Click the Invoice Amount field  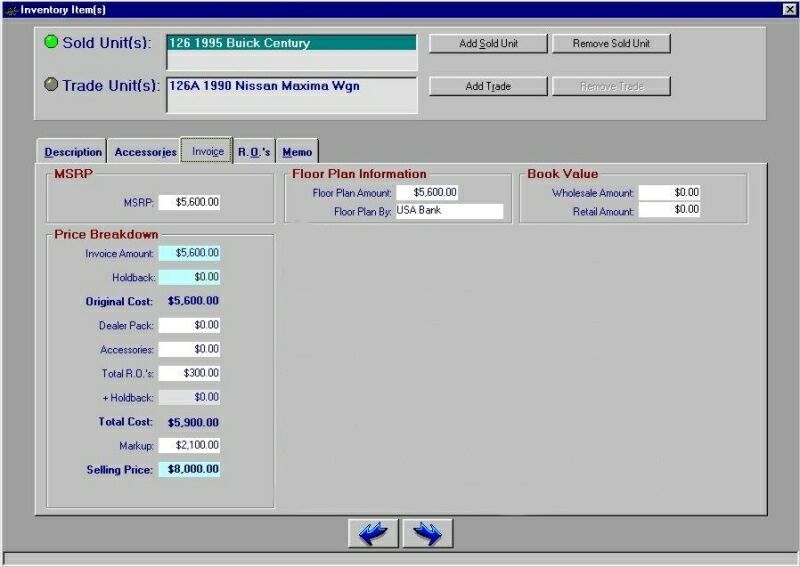(x=189, y=253)
